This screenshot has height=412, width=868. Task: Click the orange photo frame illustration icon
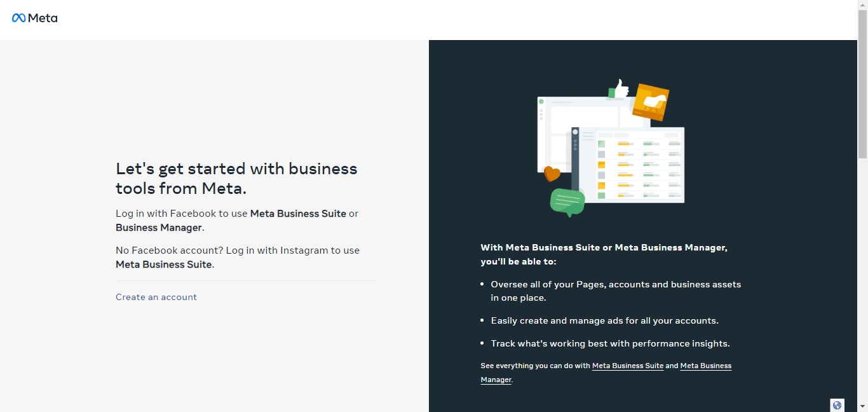[x=651, y=102]
